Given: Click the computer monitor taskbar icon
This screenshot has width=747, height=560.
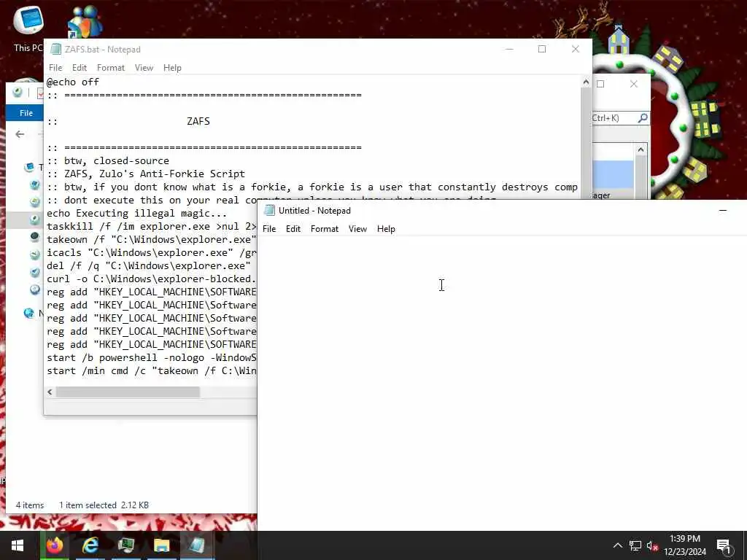Looking at the screenshot, I should 125,545.
